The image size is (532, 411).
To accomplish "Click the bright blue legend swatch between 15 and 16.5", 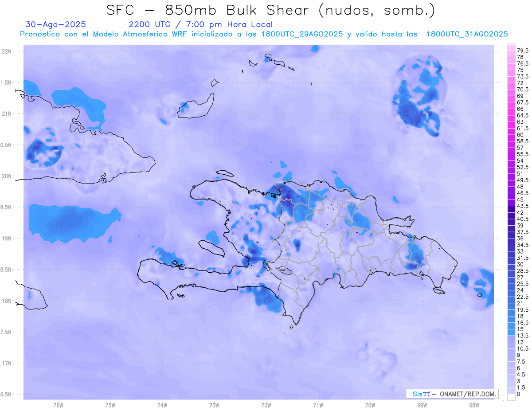I will click(x=511, y=326).
